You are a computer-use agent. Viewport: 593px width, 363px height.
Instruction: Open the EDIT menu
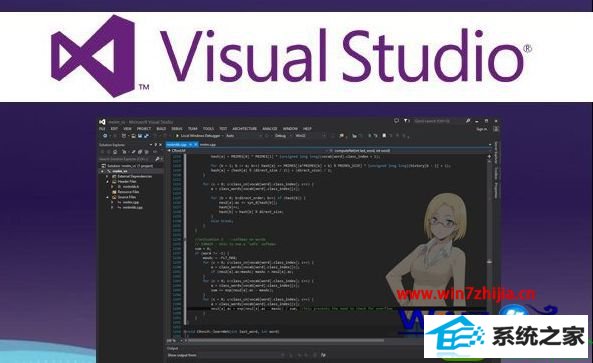114,129
